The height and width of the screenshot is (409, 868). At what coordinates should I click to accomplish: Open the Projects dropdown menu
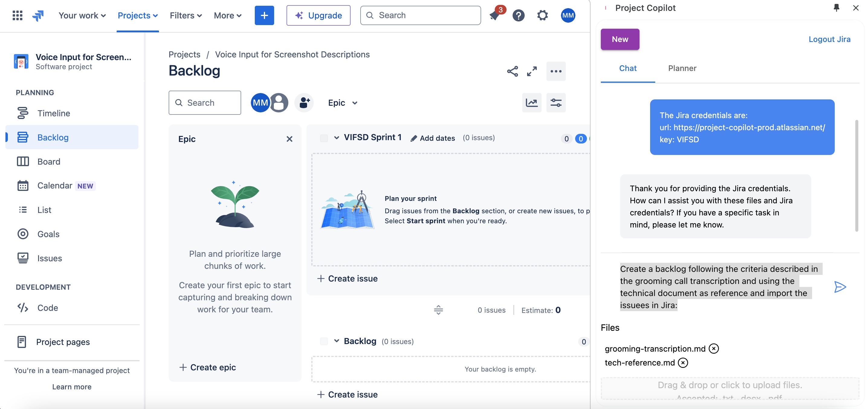pyautogui.click(x=138, y=15)
